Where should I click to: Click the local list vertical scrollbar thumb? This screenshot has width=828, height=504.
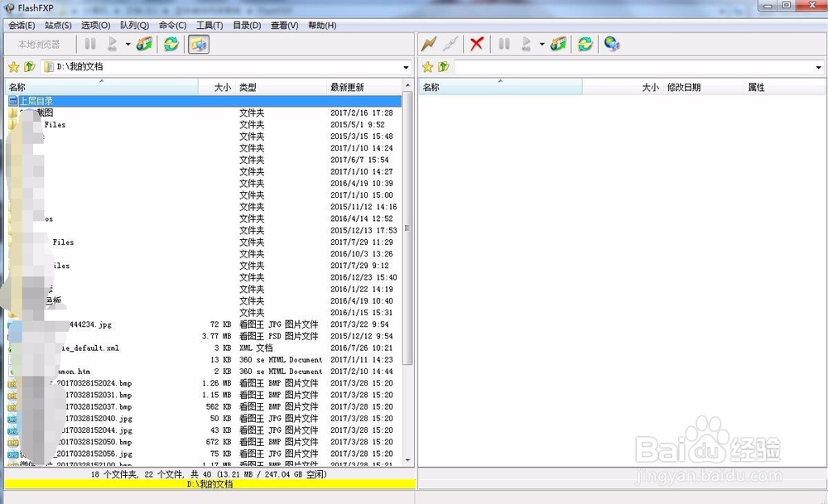click(407, 228)
